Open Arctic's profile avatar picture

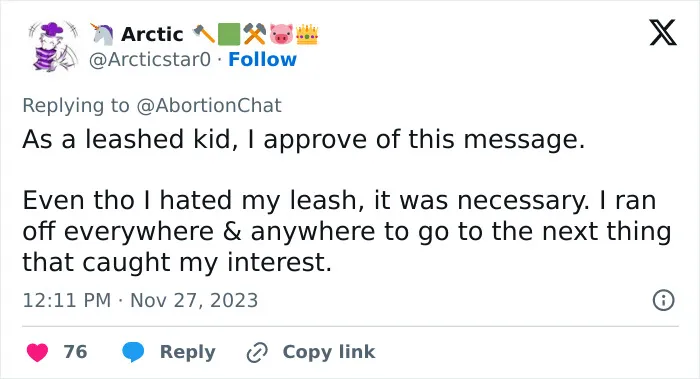(53, 46)
